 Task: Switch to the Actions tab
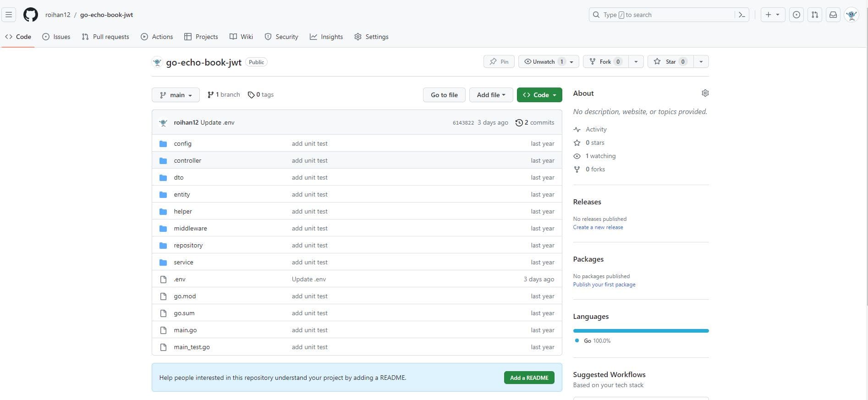157,37
